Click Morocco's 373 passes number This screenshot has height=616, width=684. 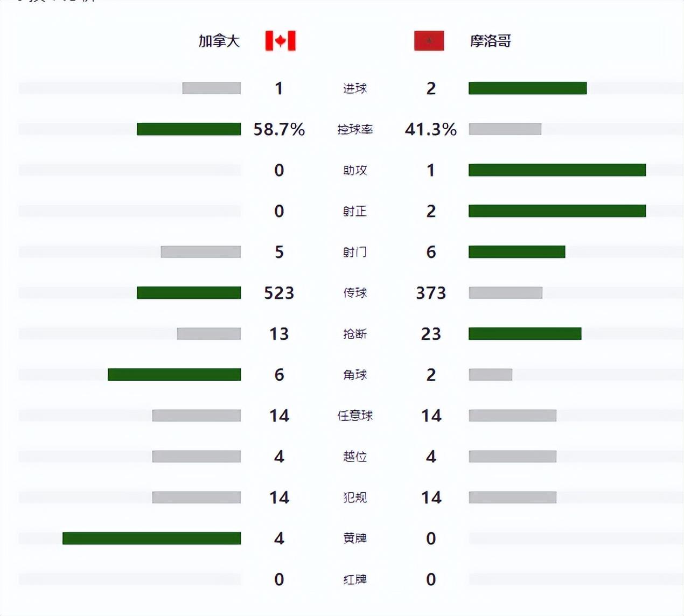[x=431, y=293]
